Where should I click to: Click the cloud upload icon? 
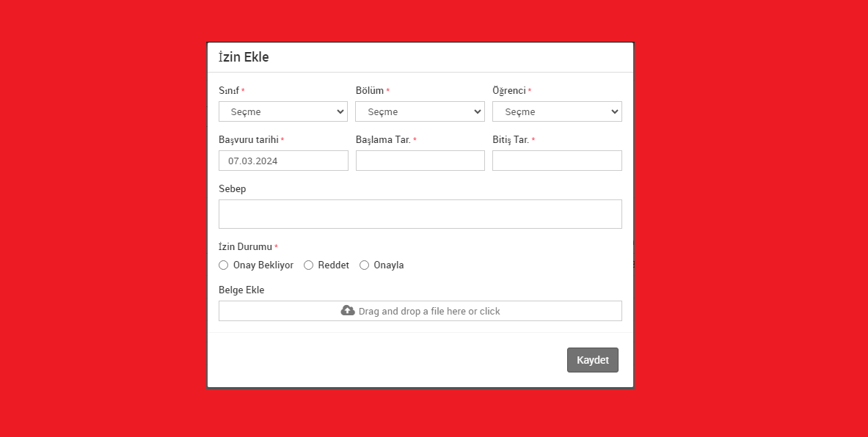348,311
